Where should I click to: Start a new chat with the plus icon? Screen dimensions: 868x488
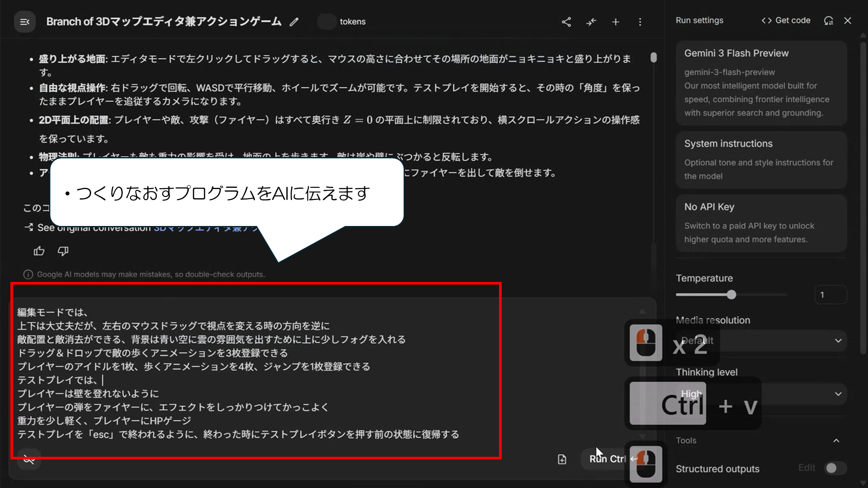coord(615,22)
